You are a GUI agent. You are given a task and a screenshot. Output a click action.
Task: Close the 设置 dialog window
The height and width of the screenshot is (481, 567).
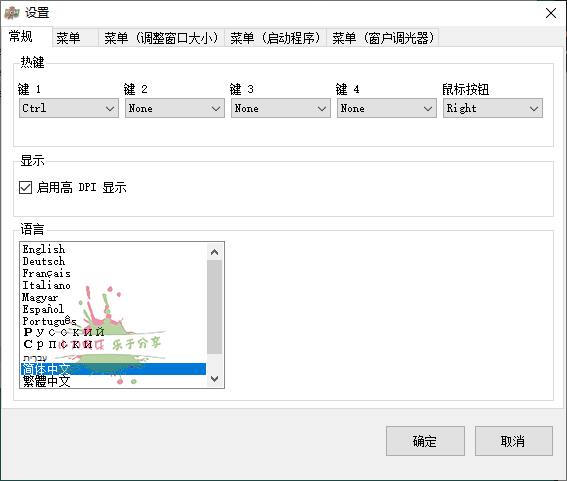point(551,13)
